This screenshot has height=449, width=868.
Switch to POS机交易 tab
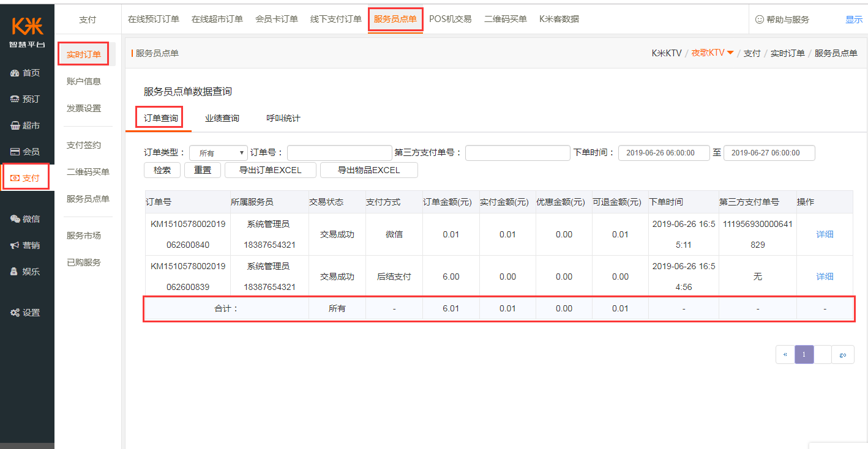coord(451,19)
